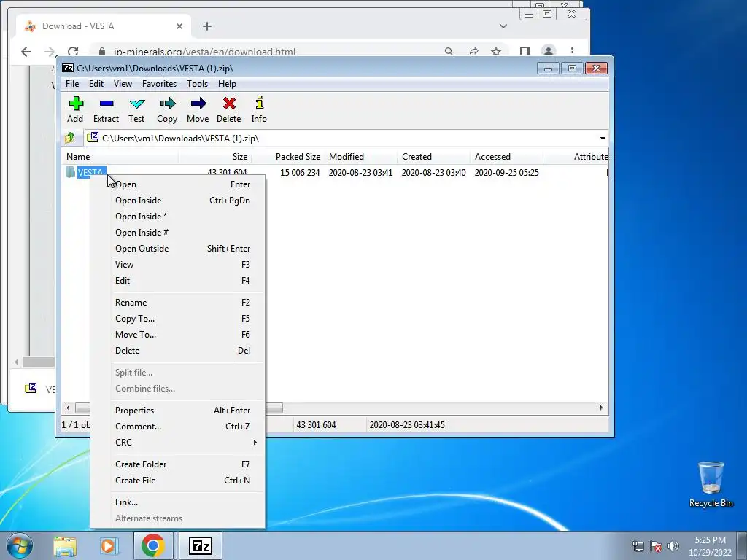Image resolution: width=747 pixels, height=560 pixels.
Task: Bookmark the page with Chrome's star icon
Action: [x=496, y=52]
